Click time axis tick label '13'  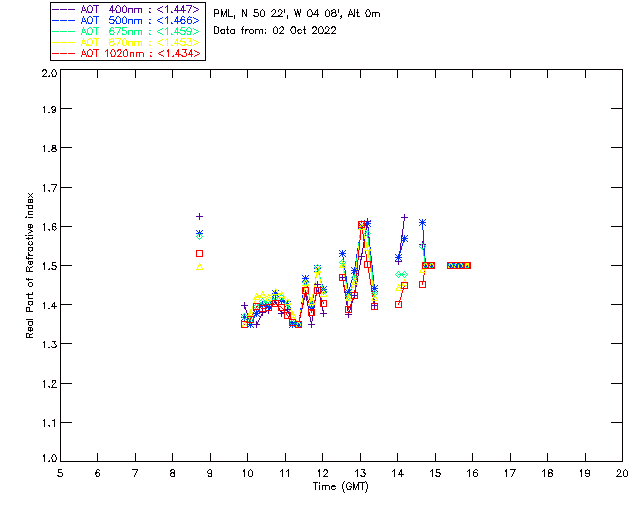click(360, 473)
